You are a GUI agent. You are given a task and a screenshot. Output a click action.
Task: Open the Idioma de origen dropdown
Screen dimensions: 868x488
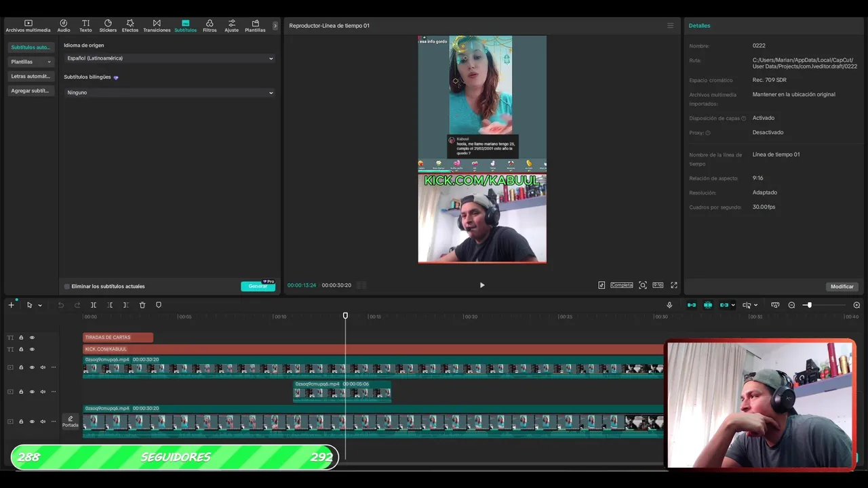point(170,58)
